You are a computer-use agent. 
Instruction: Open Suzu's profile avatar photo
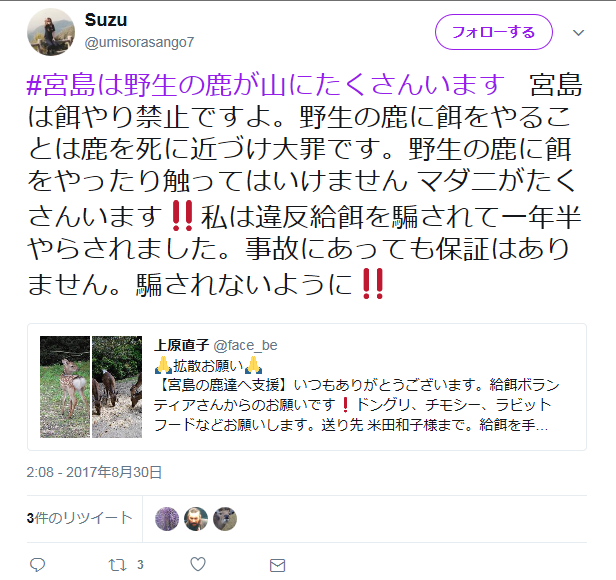click(x=51, y=32)
